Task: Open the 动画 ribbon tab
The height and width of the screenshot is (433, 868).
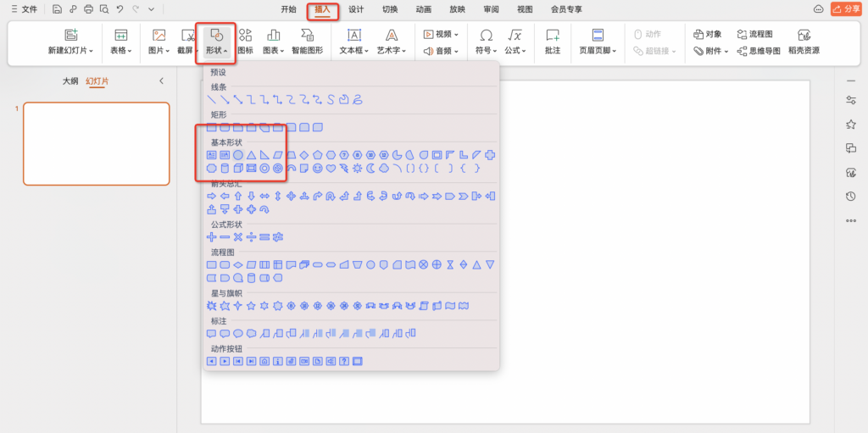Action: [x=423, y=9]
